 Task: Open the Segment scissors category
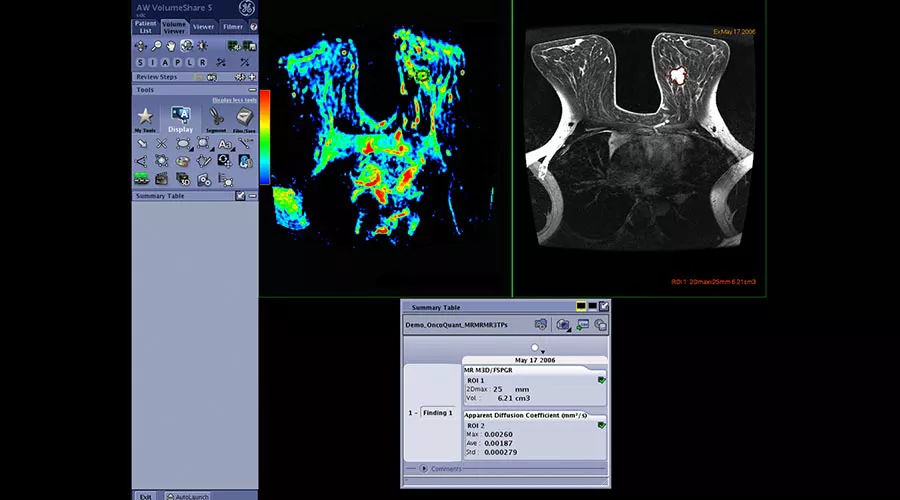click(216, 119)
